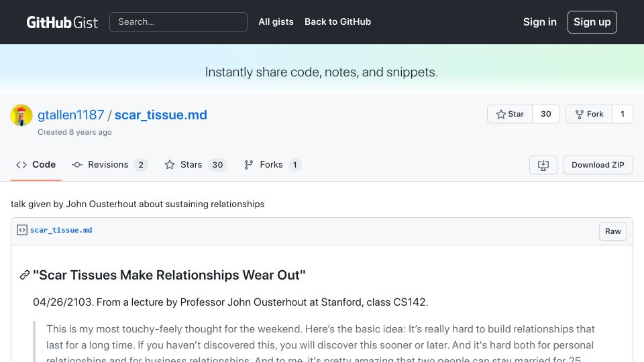This screenshot has height=362, width=644.
Task: Click Download ZIP
Action: point(598,165)
